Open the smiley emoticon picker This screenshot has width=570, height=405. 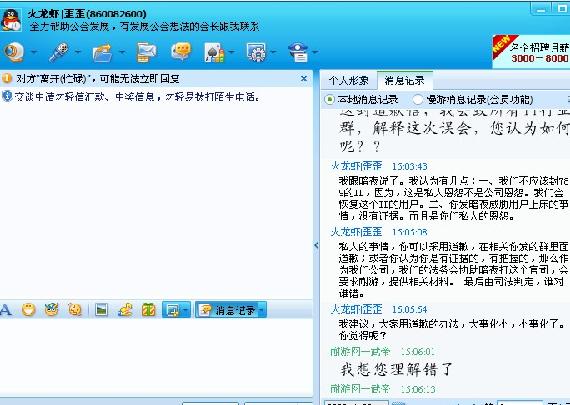click(29, 310)
